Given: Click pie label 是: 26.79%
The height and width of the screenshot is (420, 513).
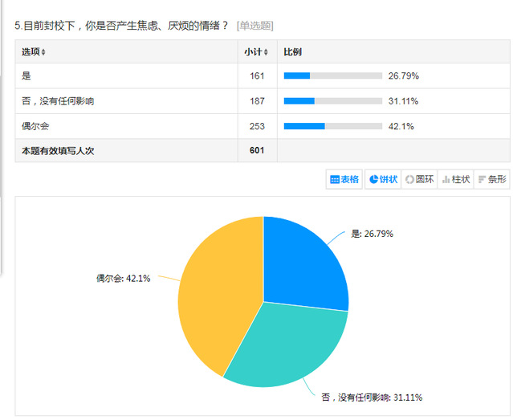Looking at the screenshot, I should tap(373, 234).
